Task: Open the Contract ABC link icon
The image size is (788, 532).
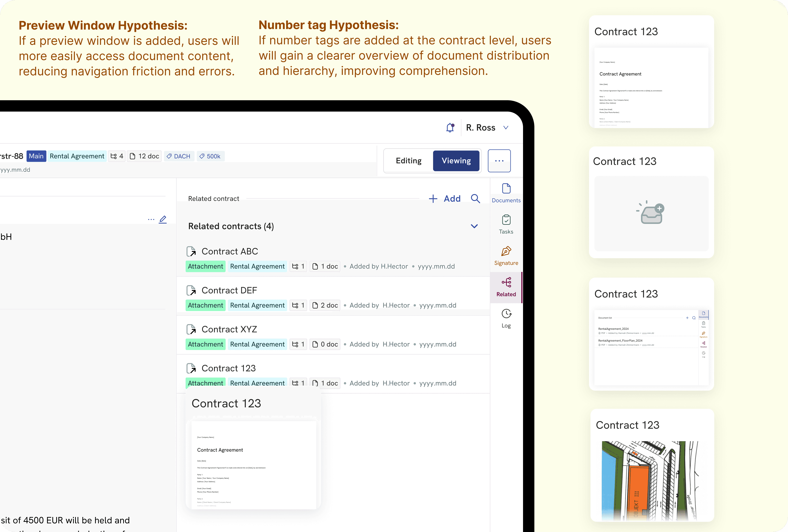Action: (191, 251)
